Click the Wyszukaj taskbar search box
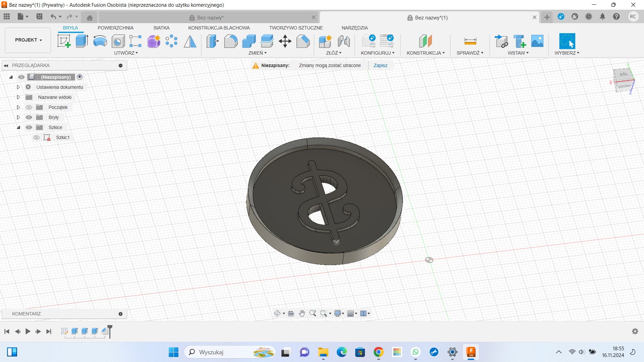644x362 pixels. (x=230, y=352)
